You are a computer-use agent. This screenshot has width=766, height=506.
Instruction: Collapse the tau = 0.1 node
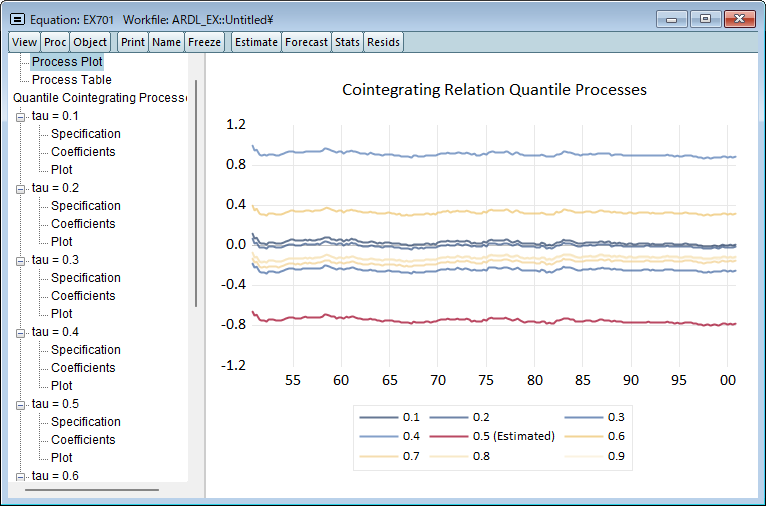click(21, 116)
